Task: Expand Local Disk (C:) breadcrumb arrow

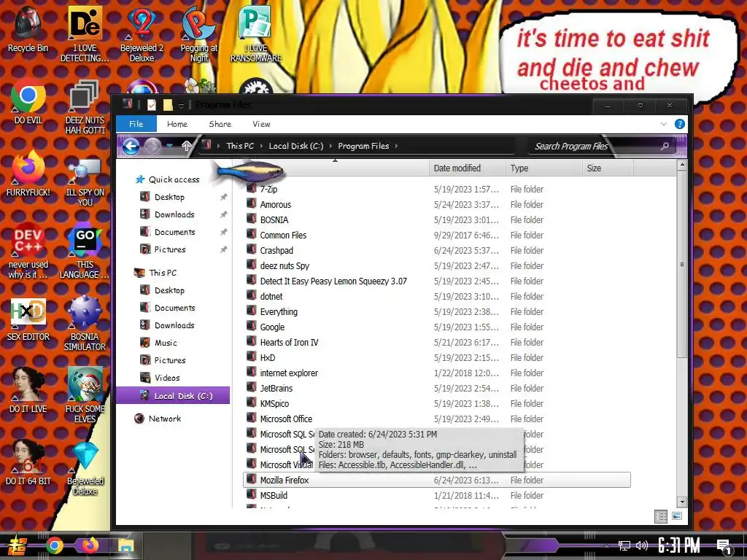Action: click(x=330, y=146)
